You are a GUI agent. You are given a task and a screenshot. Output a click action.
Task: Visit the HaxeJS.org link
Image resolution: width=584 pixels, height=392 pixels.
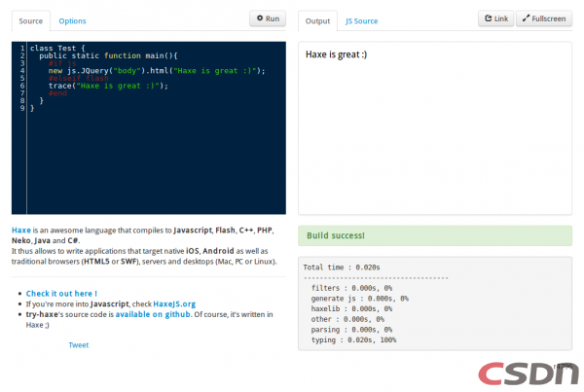coord(174,303)
